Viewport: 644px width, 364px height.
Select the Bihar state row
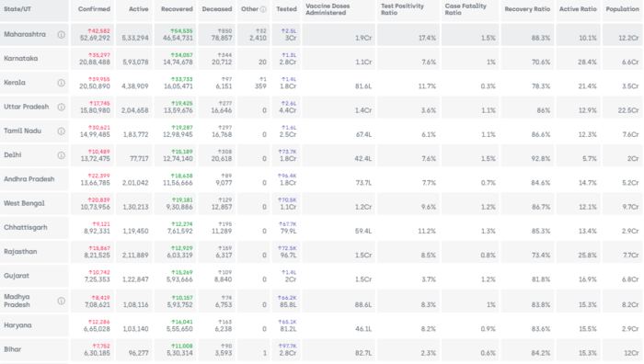(322, 349)
